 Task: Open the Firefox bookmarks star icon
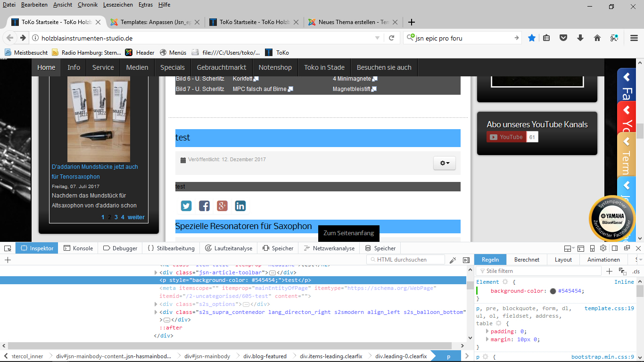(x=532, y=38)
